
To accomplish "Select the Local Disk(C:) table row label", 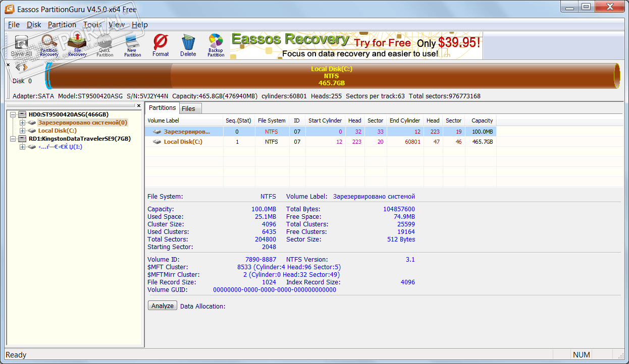I will click(x=183, y=142).
